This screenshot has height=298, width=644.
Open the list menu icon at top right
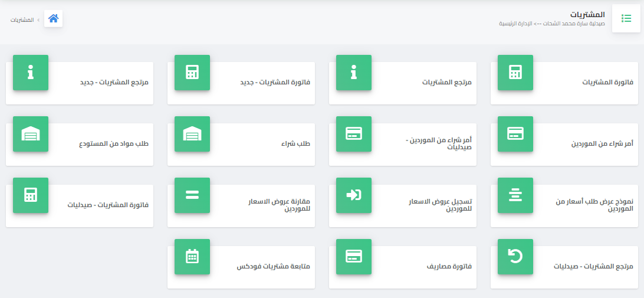coord(626,19)
